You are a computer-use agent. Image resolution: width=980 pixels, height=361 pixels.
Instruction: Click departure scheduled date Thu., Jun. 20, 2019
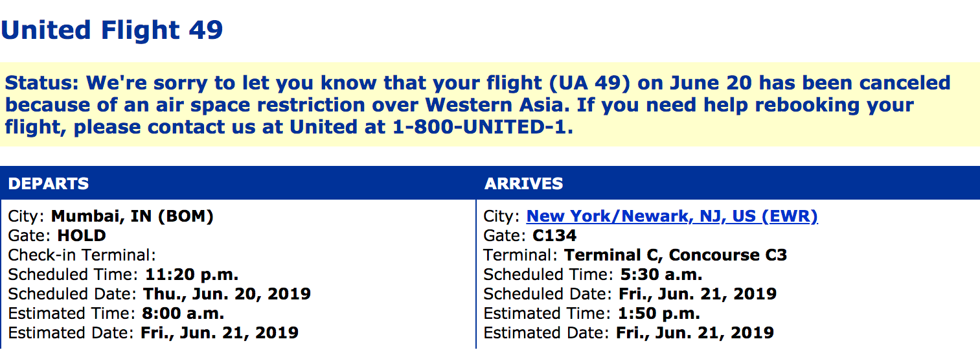click(227, 294)
